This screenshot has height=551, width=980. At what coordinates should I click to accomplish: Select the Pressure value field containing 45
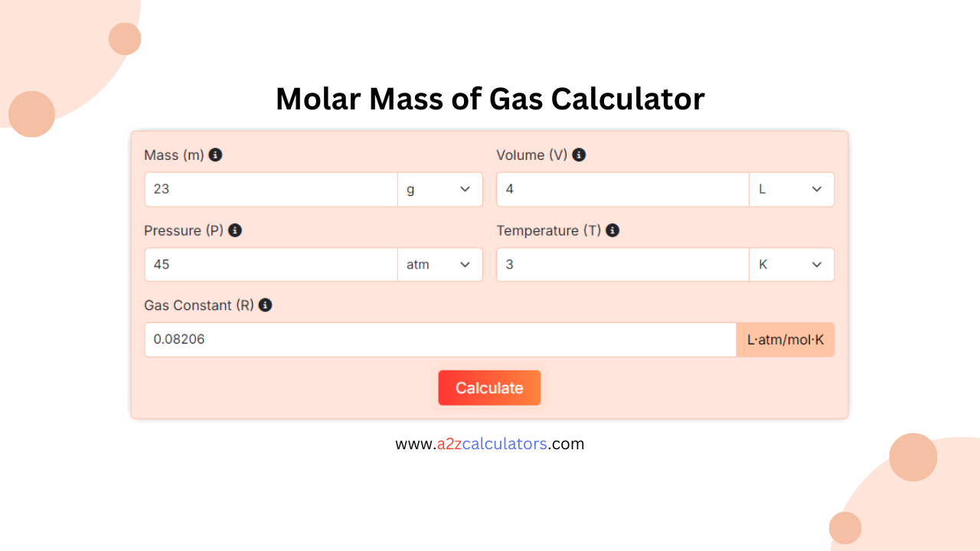[x=270, y=264]
